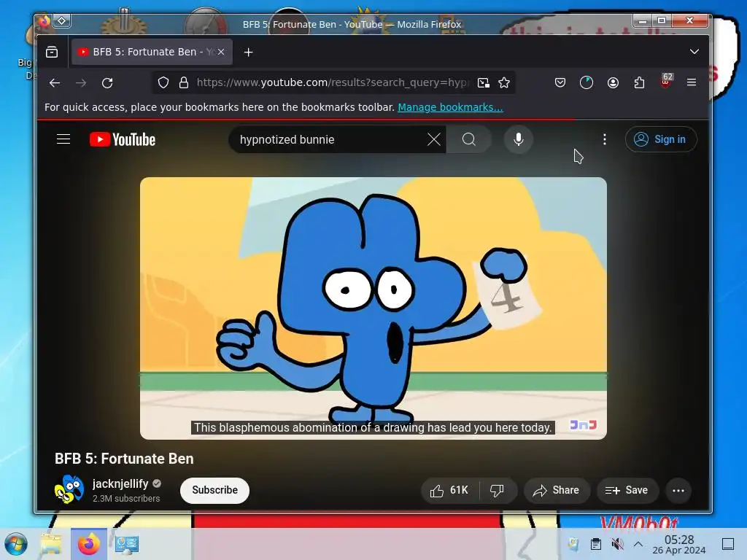Open the jacknjellify channel name link
The image size is (747, 560).
120,484
